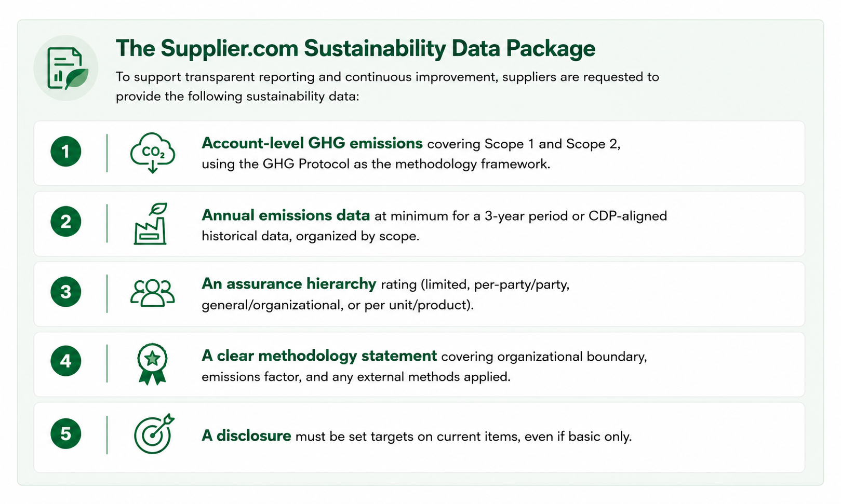This screenshot has height=504, width=841.
Task: Click 'An assurance hierarchy' heading
Action: coord(289,284)
